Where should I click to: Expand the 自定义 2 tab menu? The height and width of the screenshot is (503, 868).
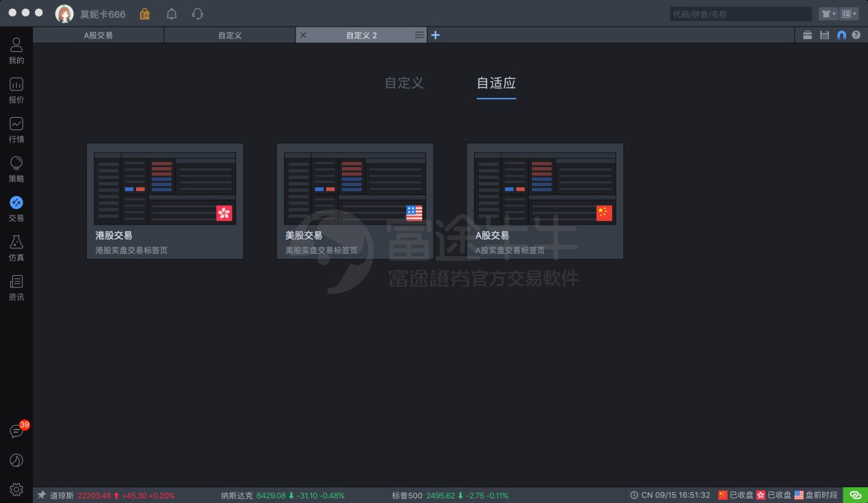tap(419, 35)
